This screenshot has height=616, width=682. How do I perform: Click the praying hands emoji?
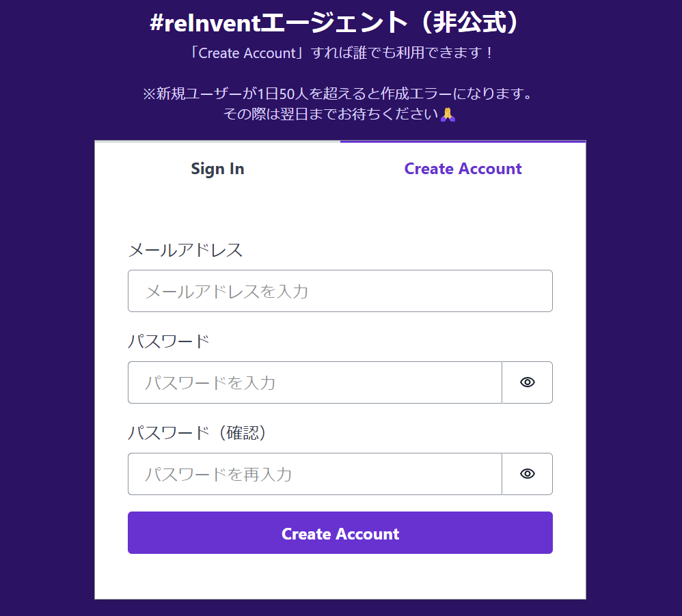(448, 114)
